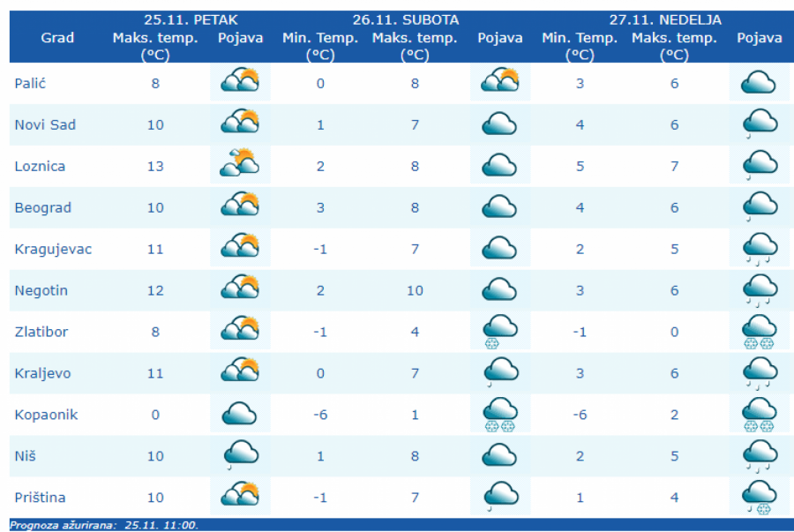
Task: Click Palić's partly sunny icon for Friday
Action: click(238, 82)
